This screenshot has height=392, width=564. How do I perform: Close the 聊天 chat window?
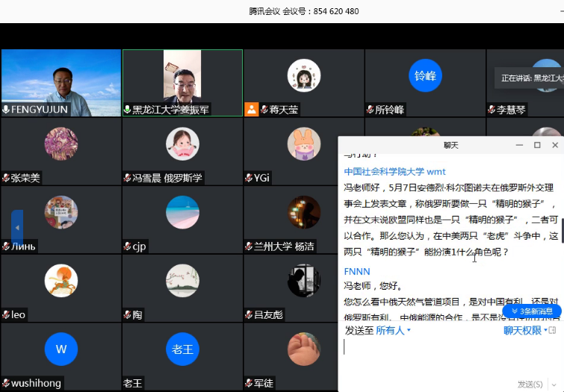pyautogui.click(x=555, y=145)
